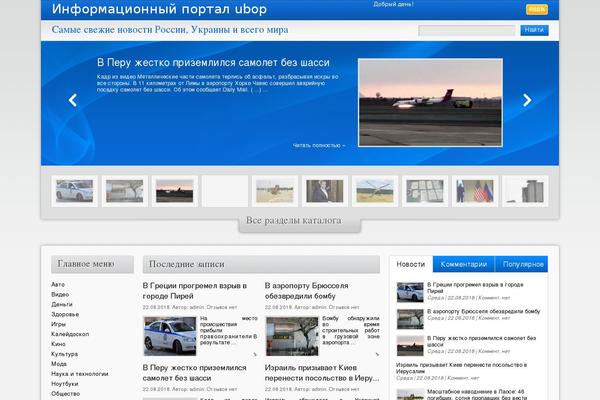
Task: Open post 'Израиль призывает Киев перенести посольство'
Action: point(322,373)
